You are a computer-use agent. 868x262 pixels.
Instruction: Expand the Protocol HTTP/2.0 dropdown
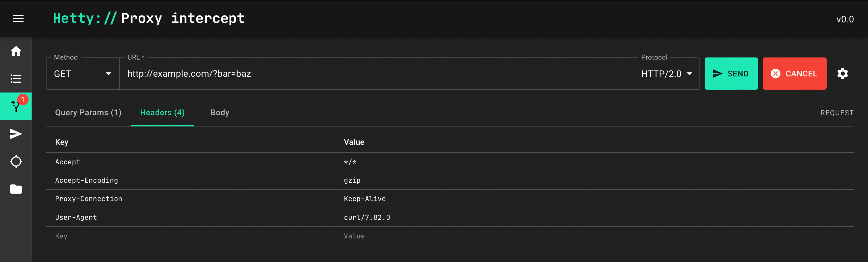666,74
